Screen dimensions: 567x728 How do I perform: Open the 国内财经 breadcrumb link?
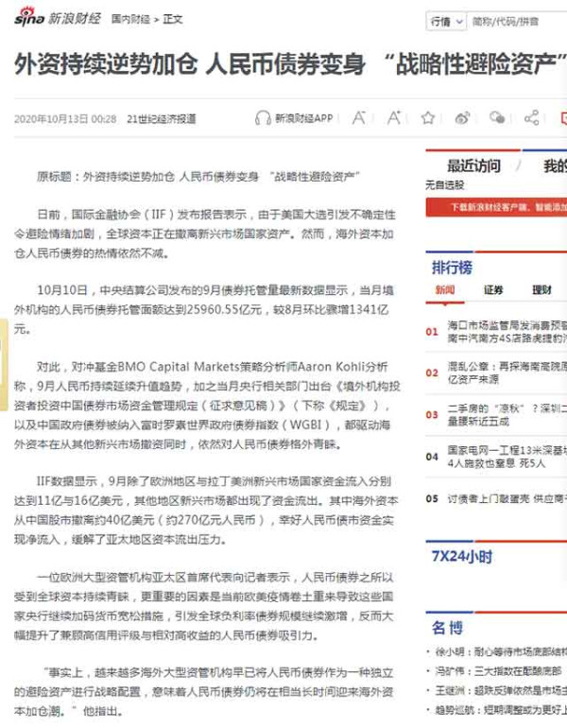(x=130, y=19)
